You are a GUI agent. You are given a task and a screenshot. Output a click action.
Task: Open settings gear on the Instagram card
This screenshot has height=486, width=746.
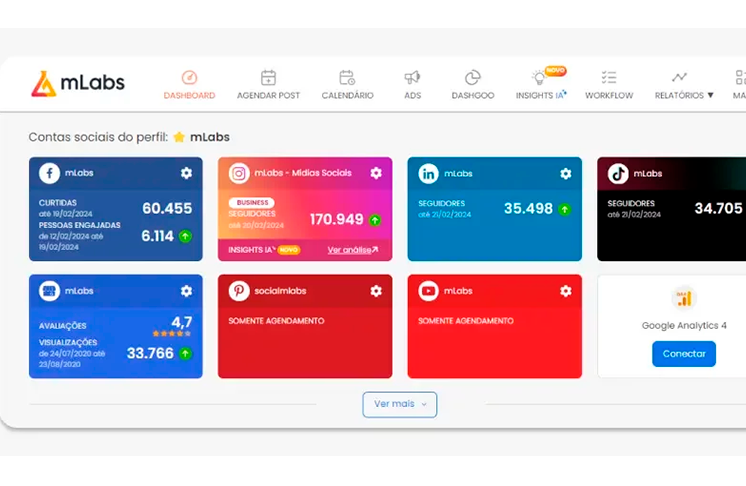click(376, 173)
